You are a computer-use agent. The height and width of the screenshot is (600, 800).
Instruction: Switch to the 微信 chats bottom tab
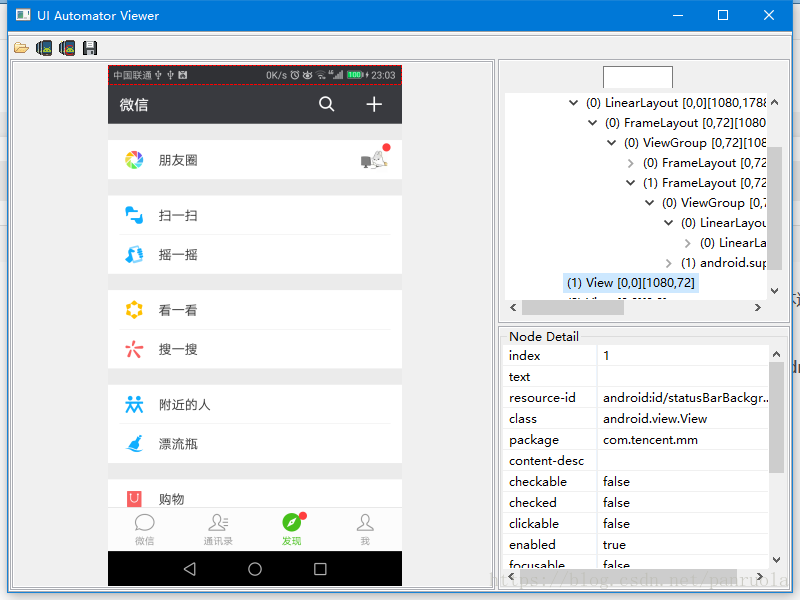tap(144, 530)
